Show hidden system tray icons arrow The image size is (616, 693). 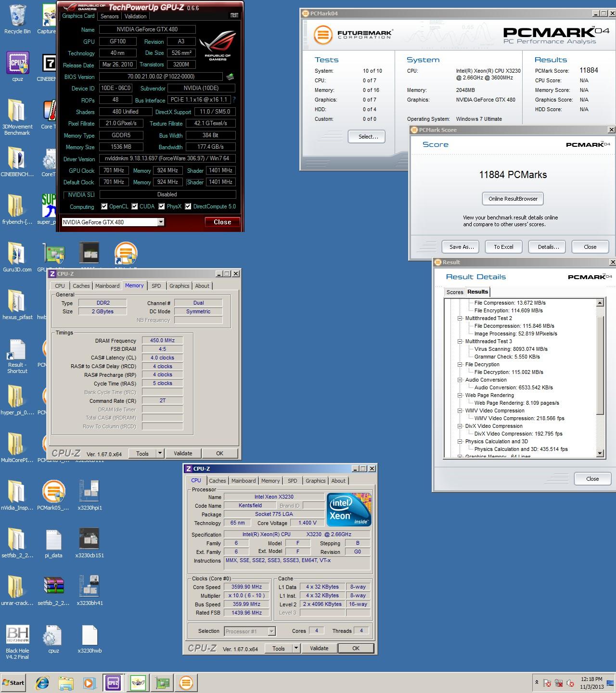click(537, 682)
